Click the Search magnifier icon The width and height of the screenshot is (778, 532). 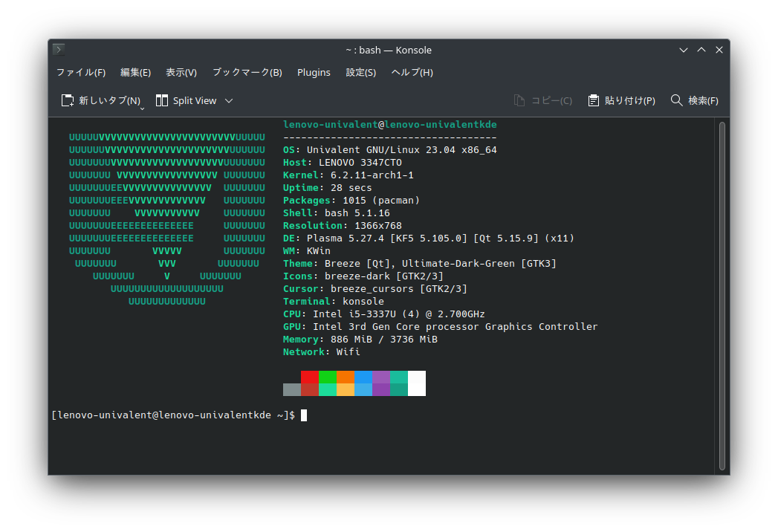[x=676, y=100]
